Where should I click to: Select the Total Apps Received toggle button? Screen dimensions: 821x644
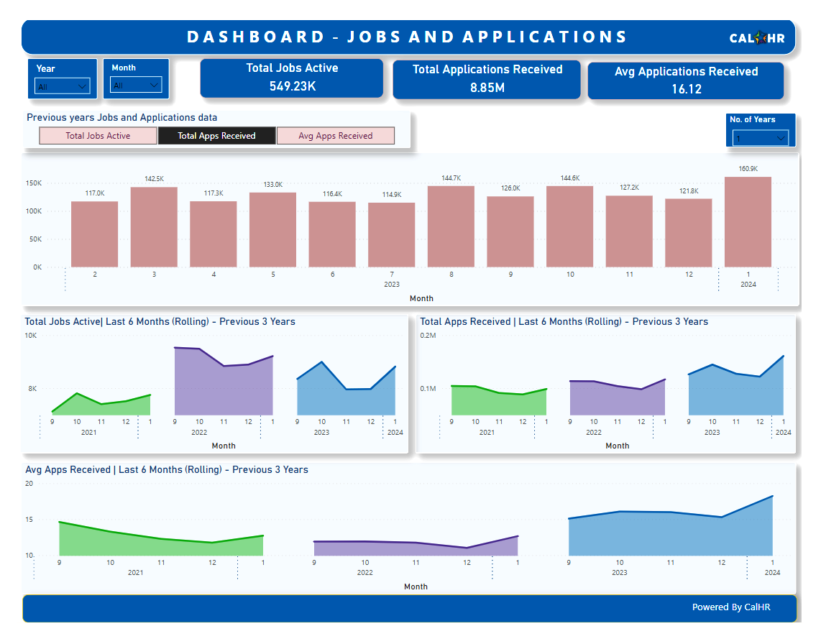(216, 136)
